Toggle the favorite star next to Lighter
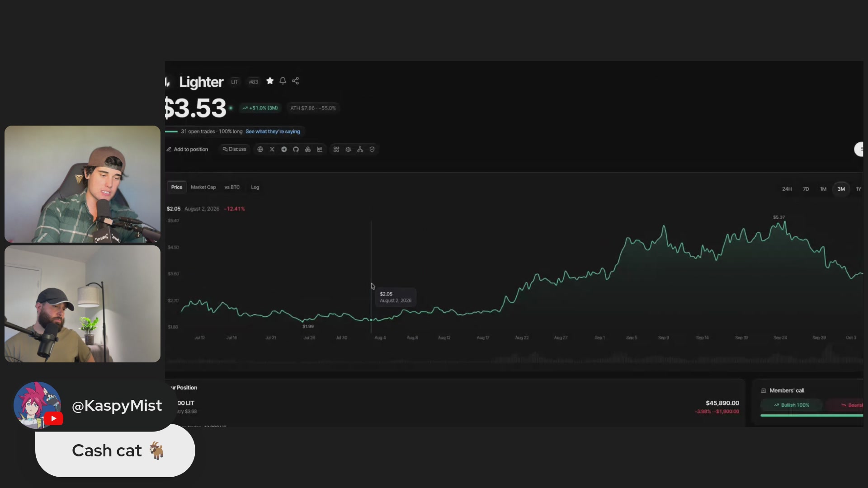Image resolution: width=868 pixels, height=488 pixels. [x=270, y=81]
